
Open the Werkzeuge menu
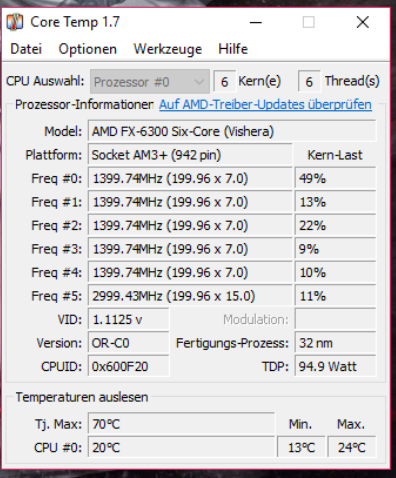168,49
